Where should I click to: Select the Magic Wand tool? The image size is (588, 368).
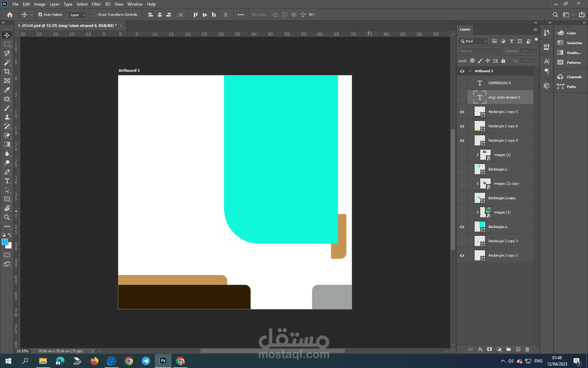click(7, 62)
